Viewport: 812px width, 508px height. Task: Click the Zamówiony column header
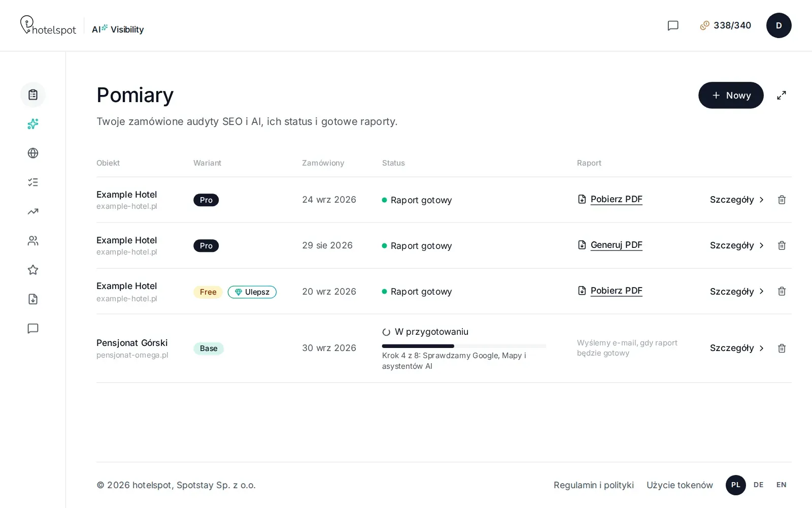tap(323, 163)
